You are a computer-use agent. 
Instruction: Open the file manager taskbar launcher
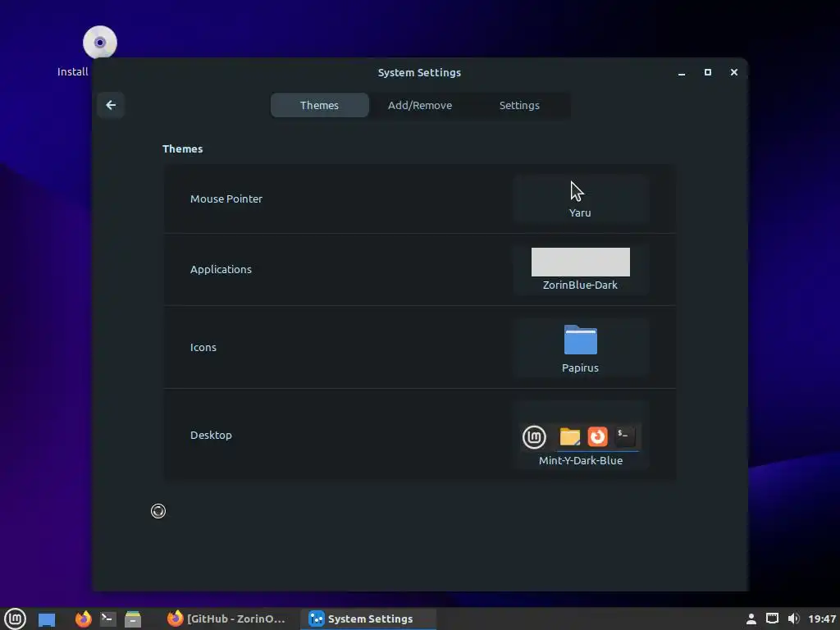click(x=133, y=619)
